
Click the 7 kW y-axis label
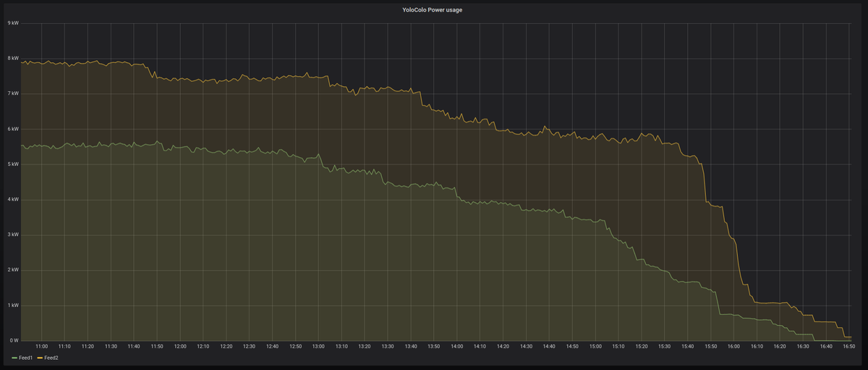[x=13, y=93]
